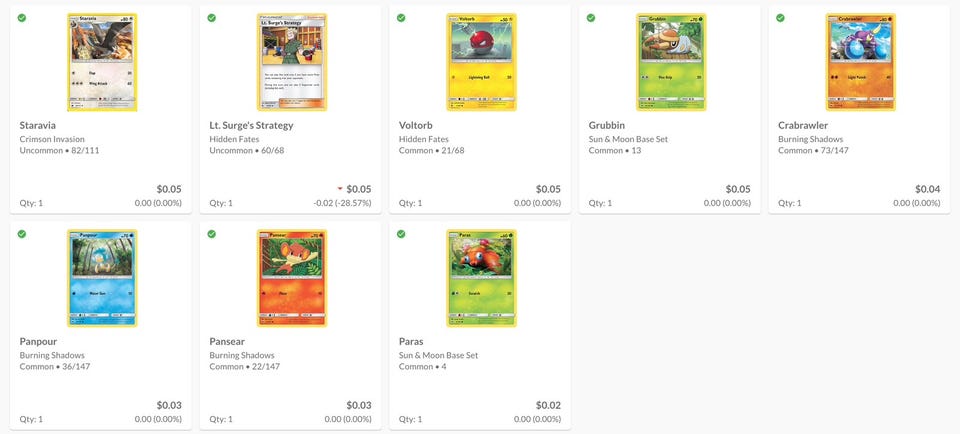Click red down-arrow beside Lt. Surge's price
The width and height of the screenshot is (960, 434).
coord(340,189)
